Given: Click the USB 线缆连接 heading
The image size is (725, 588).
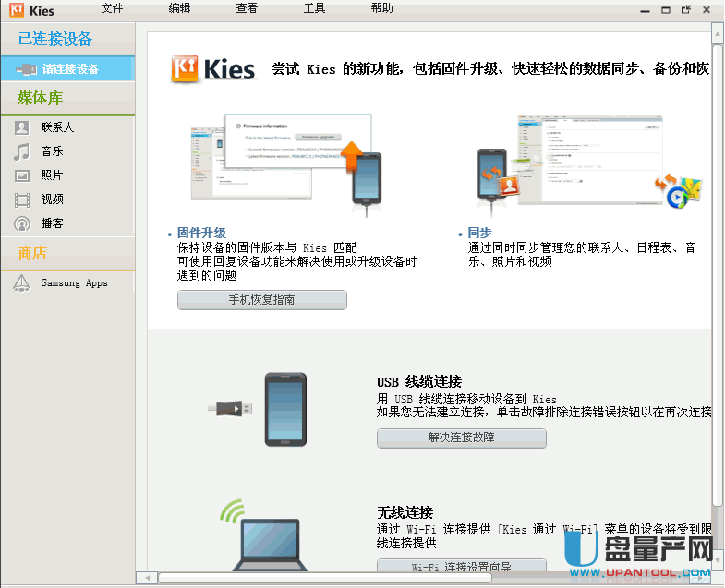Looking at the screenshot, I should click(419, 382).
